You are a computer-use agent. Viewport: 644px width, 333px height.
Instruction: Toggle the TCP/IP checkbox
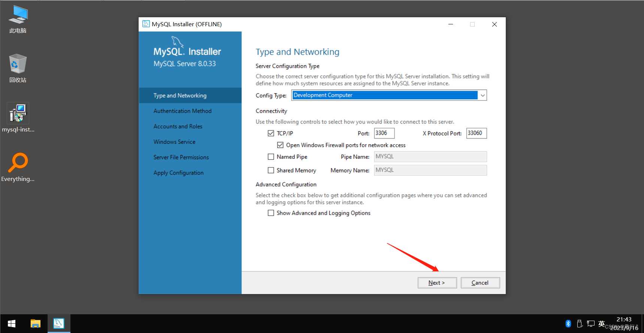click(x=271, y=133)
